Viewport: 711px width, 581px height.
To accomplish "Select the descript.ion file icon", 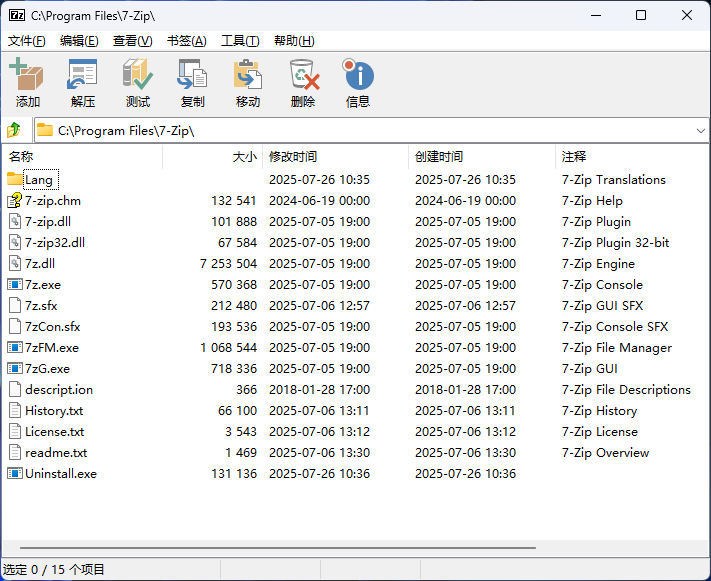I will [15, 389].
